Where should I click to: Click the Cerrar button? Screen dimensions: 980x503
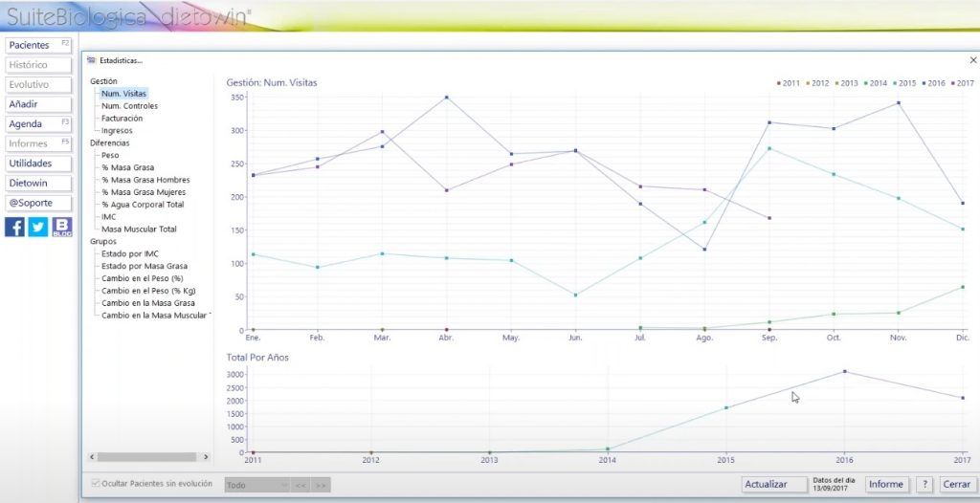click(956, 484)
